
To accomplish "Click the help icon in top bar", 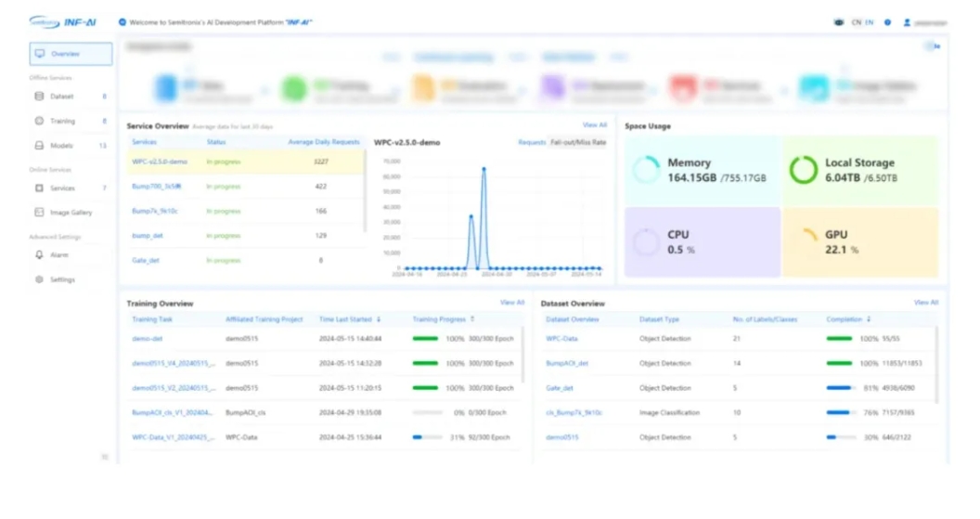I will coord(887,22).
